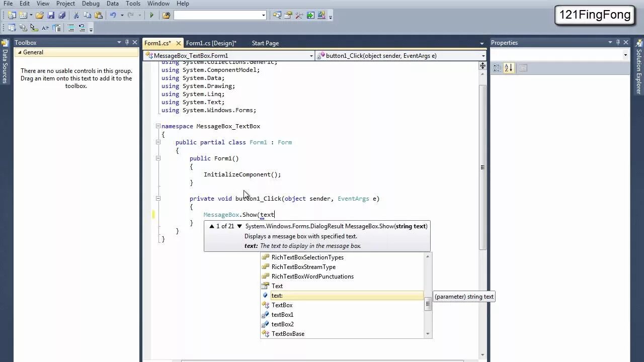Save the current file with Save icon
Image resolution: width=644 pixels, height=362 pixels.
(x=51, y=16)
